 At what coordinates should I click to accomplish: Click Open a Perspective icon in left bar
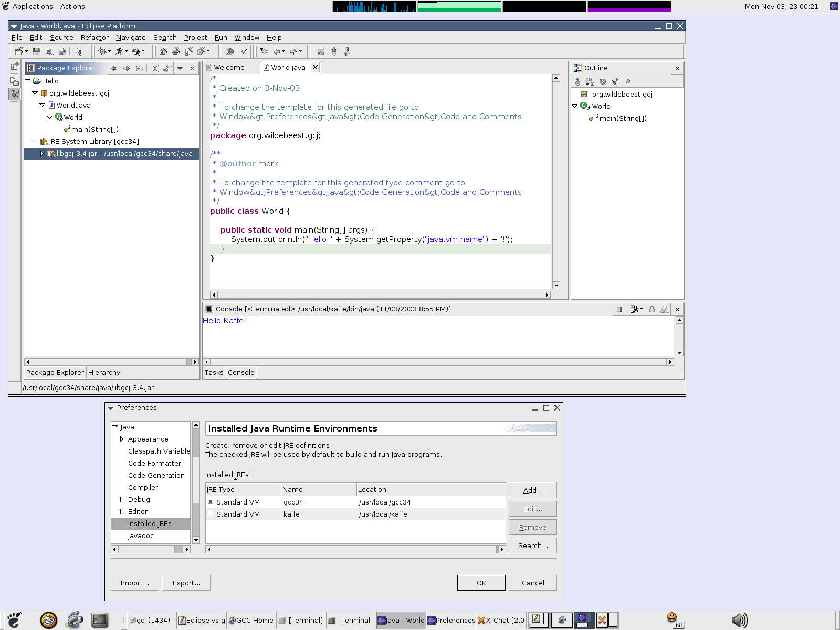coord(15,67)
